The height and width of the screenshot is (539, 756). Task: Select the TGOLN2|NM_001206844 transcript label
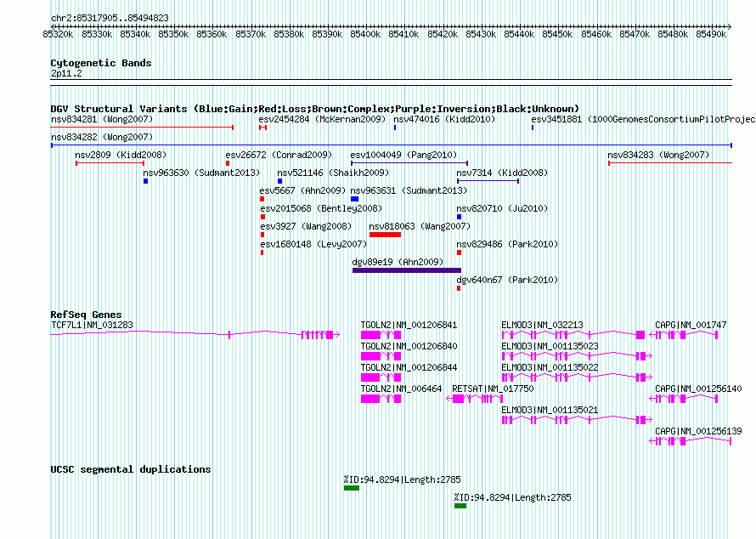(409, 368)
